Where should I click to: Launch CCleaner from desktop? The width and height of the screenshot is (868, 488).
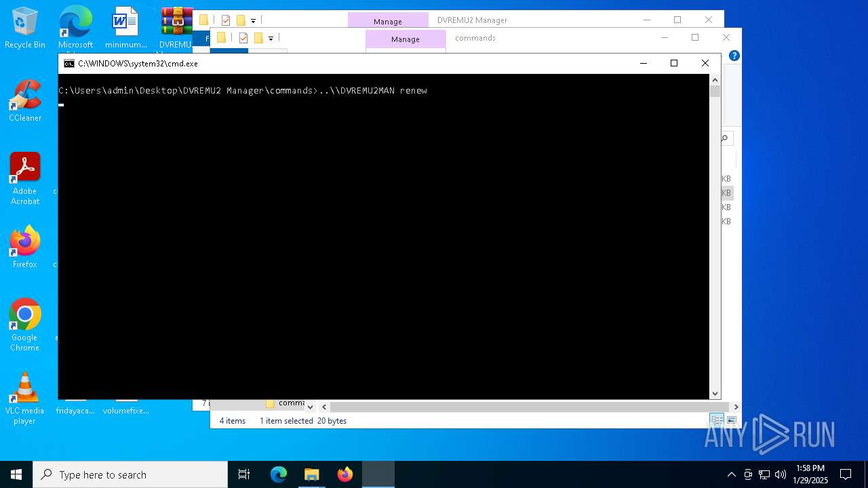tap(25, 101)
